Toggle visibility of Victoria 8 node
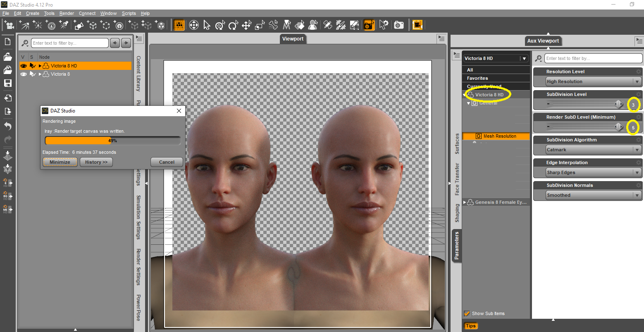This screenshot has height=332, width=644. 24,74
